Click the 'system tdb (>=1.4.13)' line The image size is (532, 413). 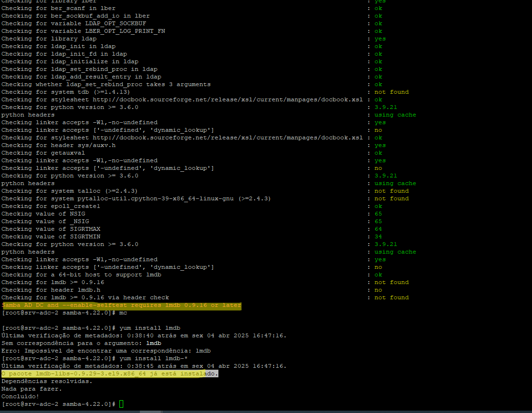click(66, 92)
